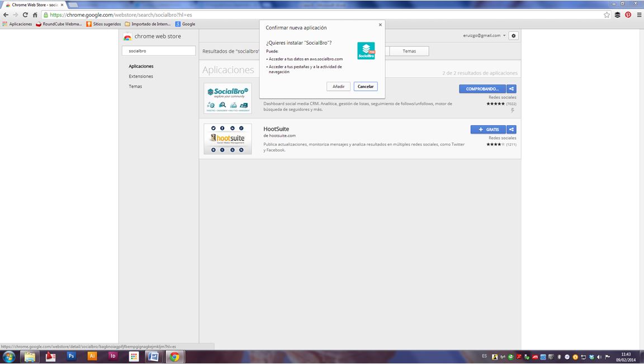Screen dimensions: 644x364
Task: Choose Extensiones in the left sidebar
Action: click(141, 77)
